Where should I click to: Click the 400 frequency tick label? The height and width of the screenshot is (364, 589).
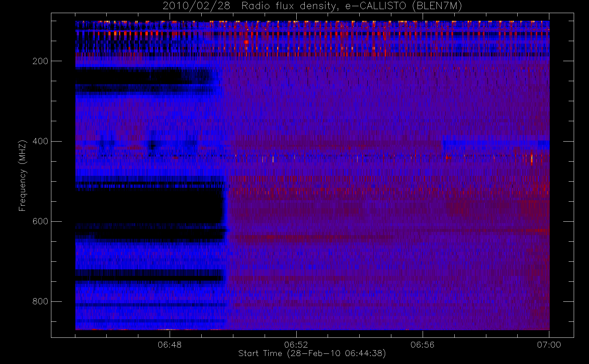[x=40, y=141]
